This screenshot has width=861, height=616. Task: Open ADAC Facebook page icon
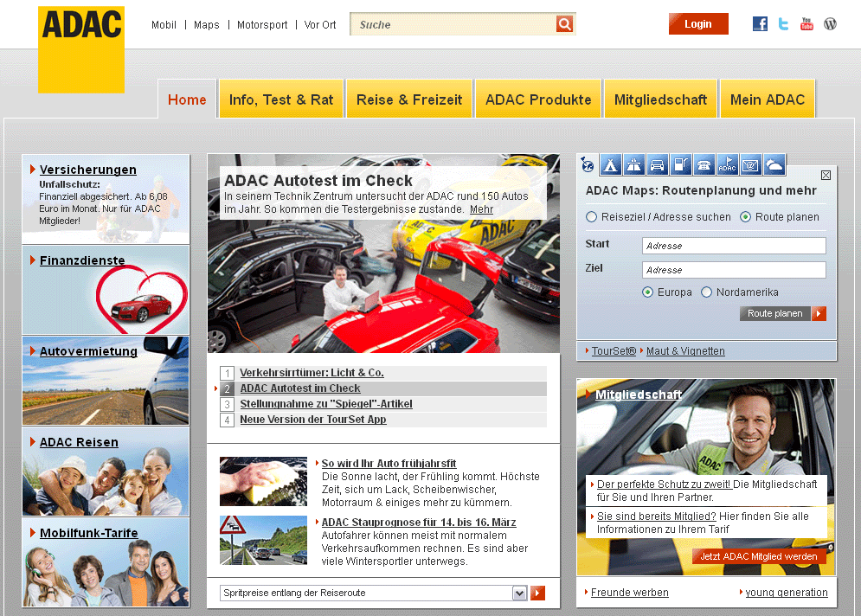coord(760,23)
